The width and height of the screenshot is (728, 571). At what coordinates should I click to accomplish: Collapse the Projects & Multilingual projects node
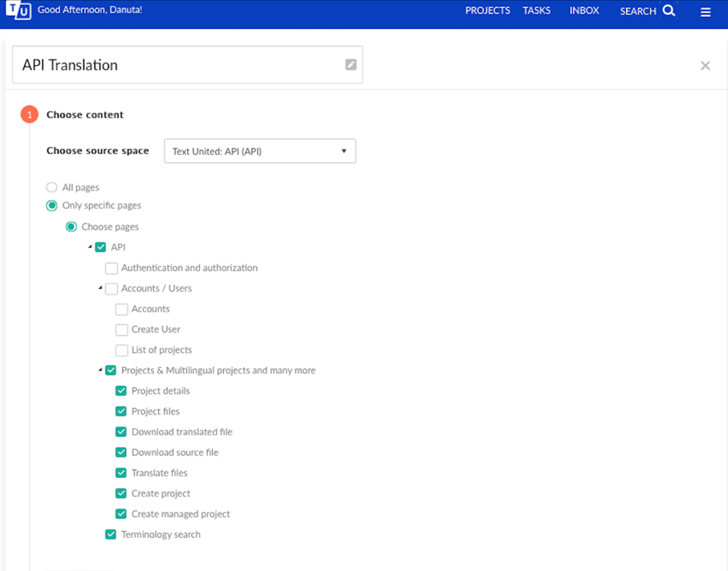[100, 370]
